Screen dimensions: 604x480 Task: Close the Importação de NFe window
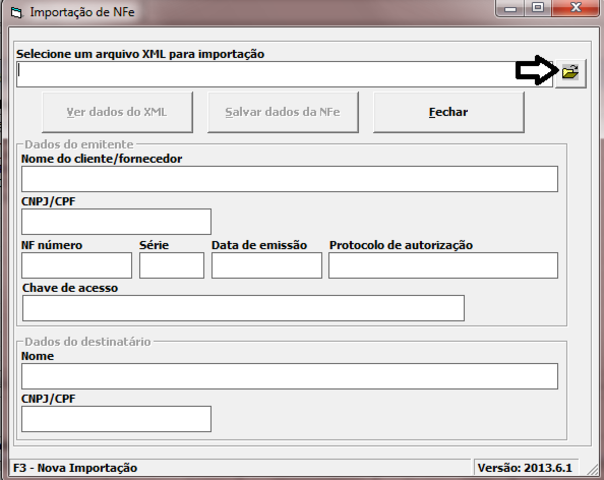[x=574, y=10]
